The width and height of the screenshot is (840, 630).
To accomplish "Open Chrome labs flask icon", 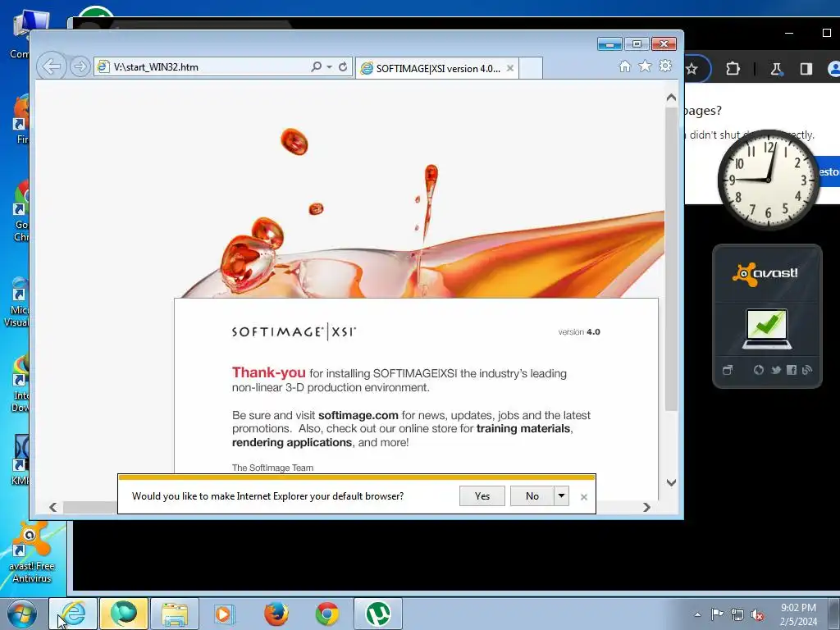I will click(x=776, y=69).
